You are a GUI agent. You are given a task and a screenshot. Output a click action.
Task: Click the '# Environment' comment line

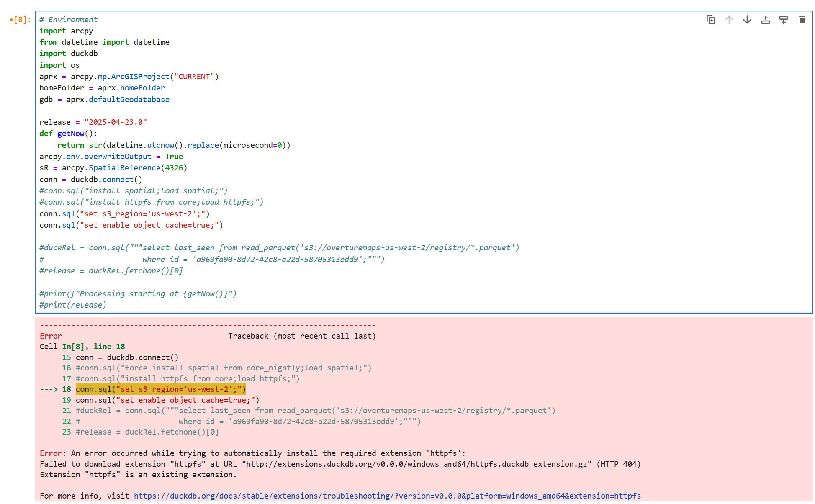68,19
